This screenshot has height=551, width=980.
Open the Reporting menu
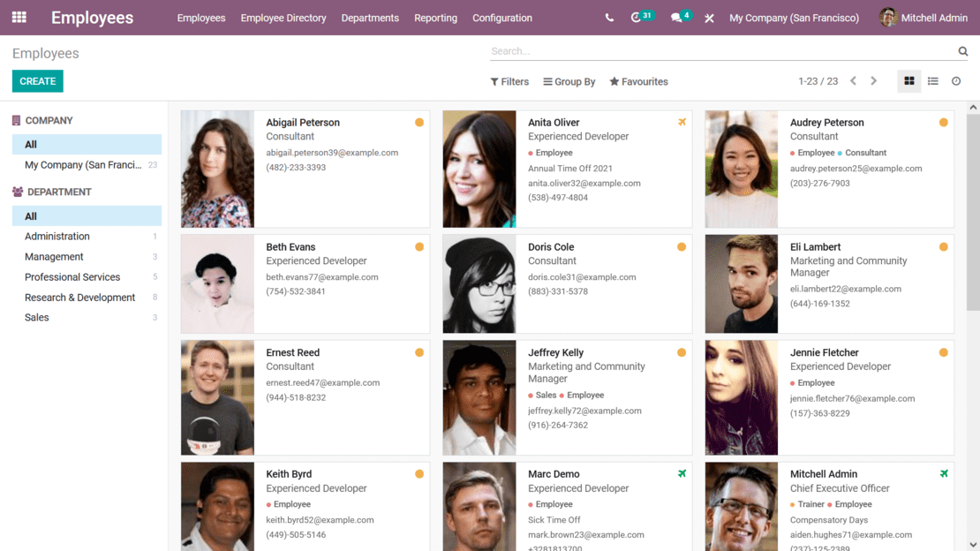click(x=435, y=18)
